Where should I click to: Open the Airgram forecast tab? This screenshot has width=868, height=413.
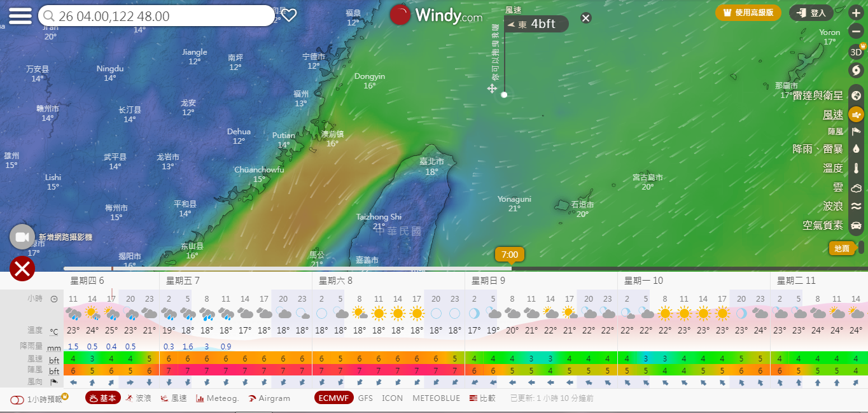pyautogui.click(x=269, y=398)
